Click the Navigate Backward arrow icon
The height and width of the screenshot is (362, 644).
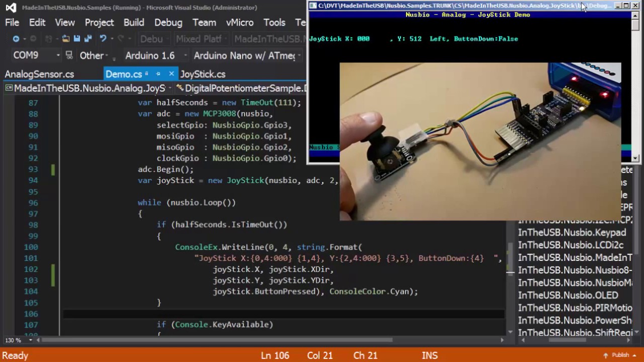[16, 39]
